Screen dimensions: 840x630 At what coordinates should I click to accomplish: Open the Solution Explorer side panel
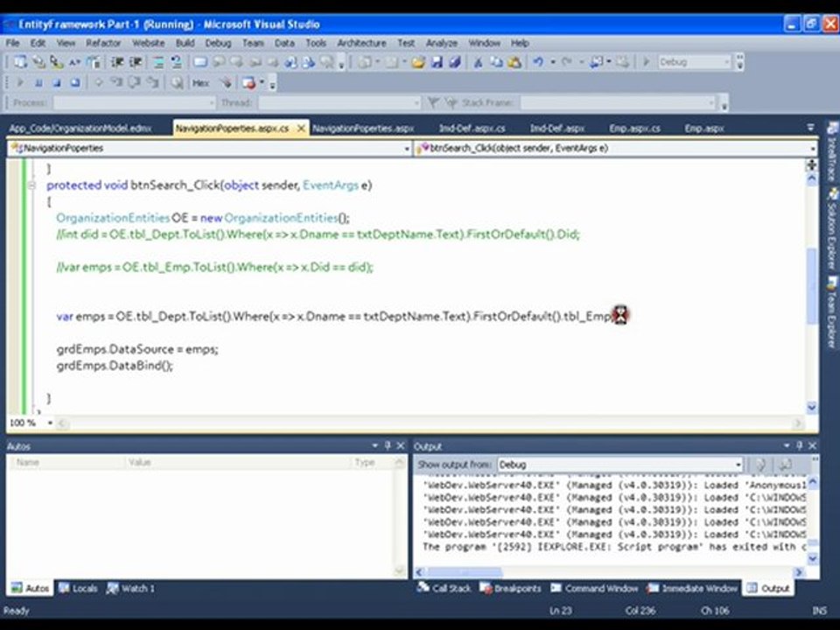(x=832, y=228)
